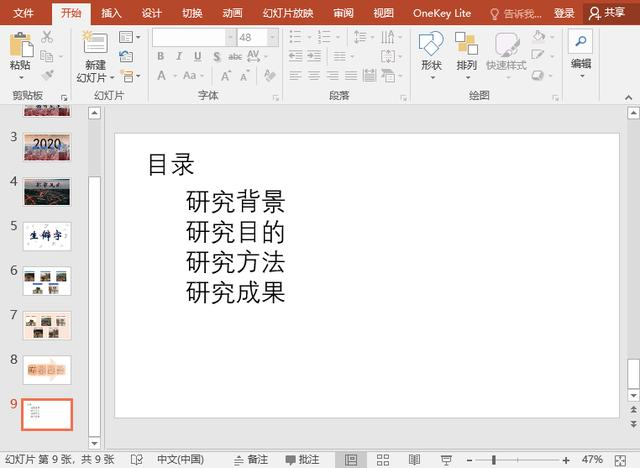Click the New Slide icon
Screen dimensions: 640x468
pyautogui.click(x=96, y=42)
